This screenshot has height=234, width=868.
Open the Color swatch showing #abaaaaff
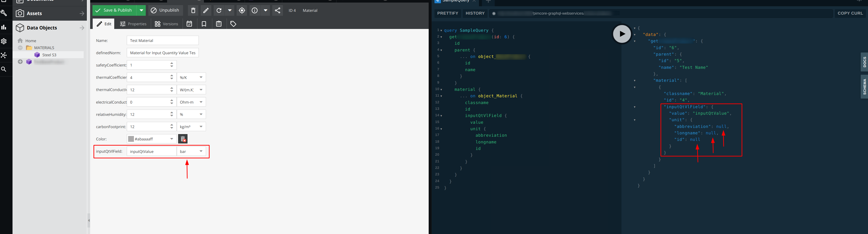point(151,139)
